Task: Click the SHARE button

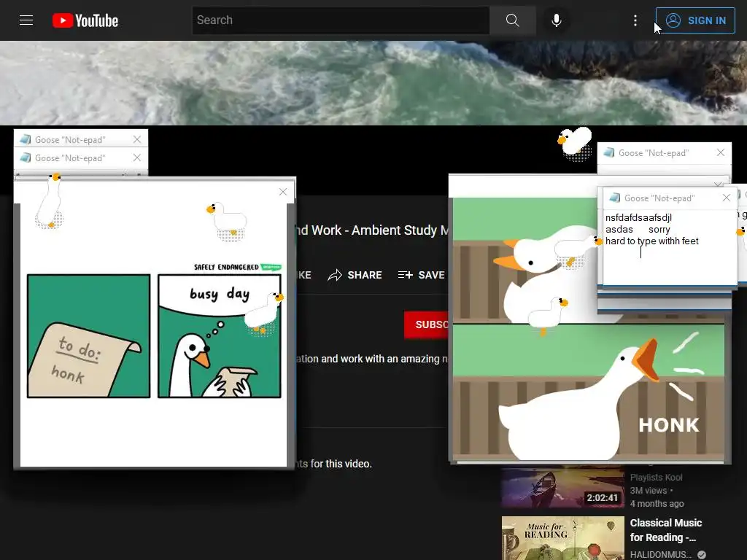Action: pos(355,275)
